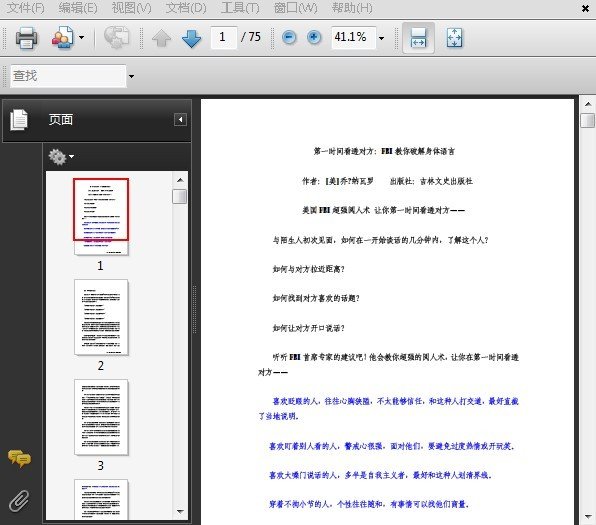Open the comments panel speech bubble icon

pyautogui.click(x=19, y=458)
